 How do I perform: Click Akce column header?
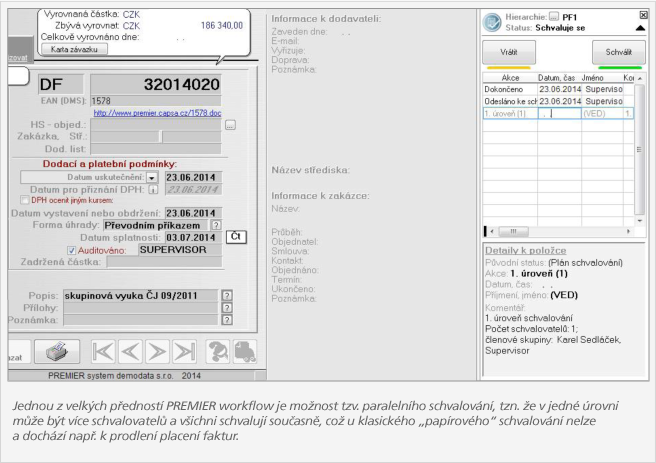pyautogui.click(x=510, y=78)
